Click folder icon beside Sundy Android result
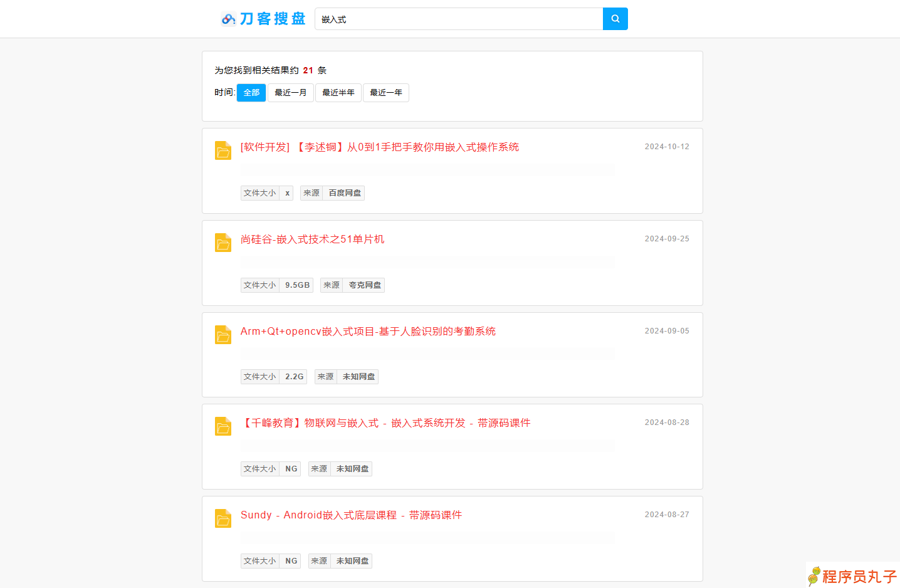The width and height of the screenshot is (900, 588). click(223, 518)
